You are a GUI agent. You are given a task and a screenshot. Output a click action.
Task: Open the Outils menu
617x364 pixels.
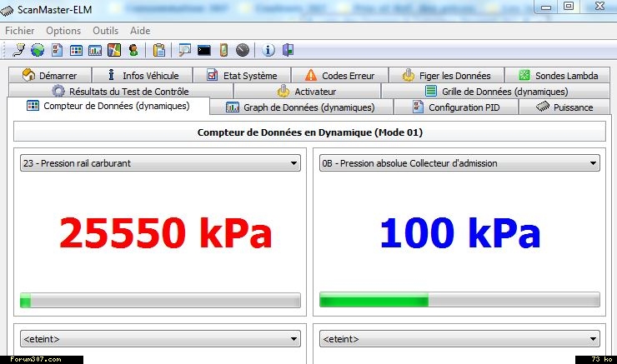tap(106, 31)
